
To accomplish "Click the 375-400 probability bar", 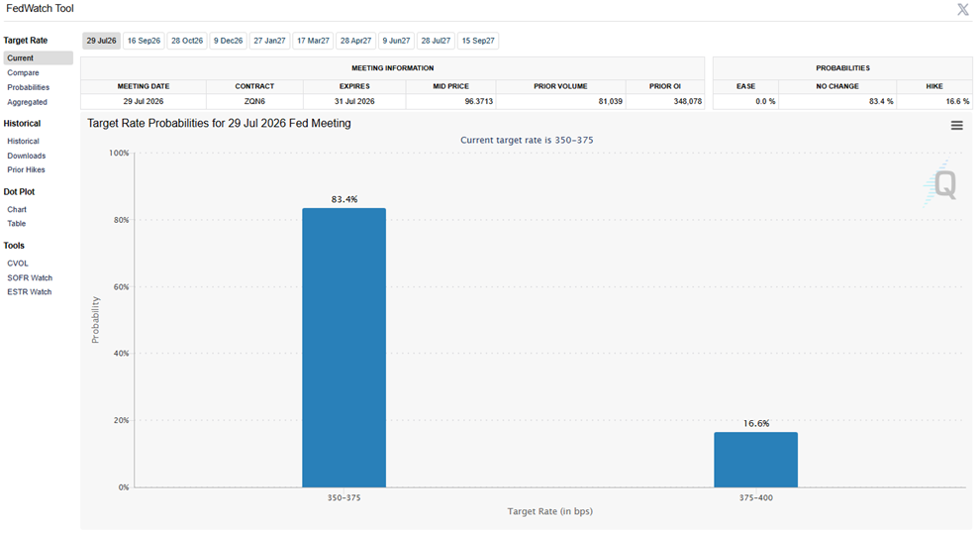I will tap(755, 460).
